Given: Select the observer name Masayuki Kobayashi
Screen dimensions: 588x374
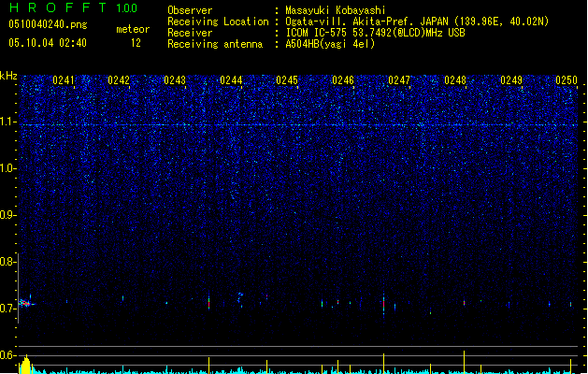Looking at the screenshot, I should [x=336, y=10].
